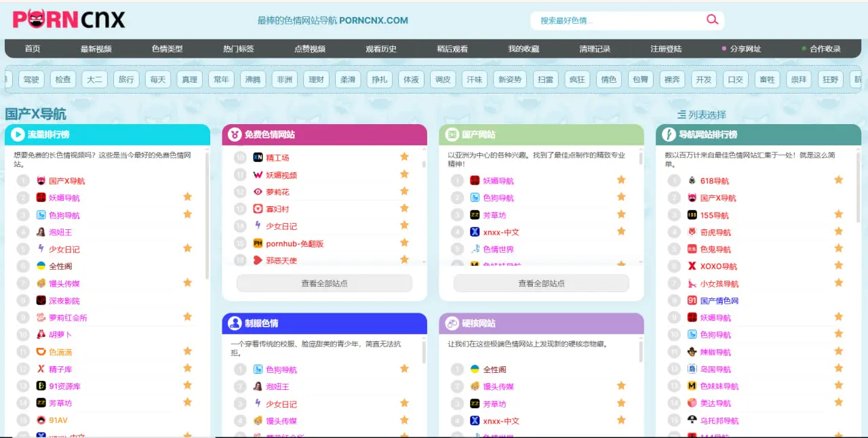
Task: Open the 观看历史 menu item
Action: coord(381,49)
